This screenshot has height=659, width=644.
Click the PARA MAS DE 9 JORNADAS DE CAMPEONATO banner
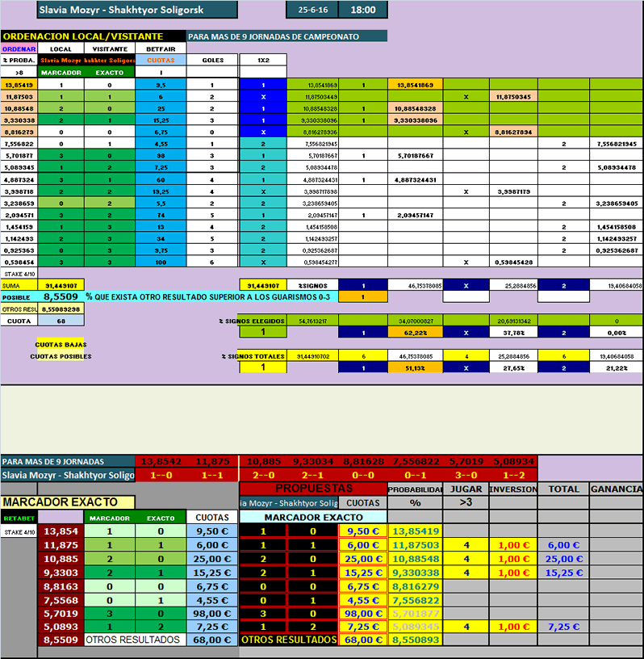coord(287,36)
